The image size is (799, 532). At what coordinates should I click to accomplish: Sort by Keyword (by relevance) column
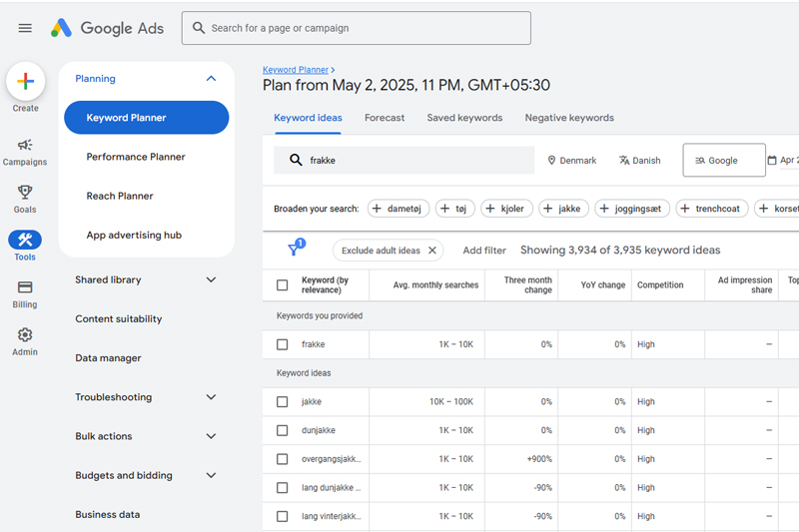(325, 285)
